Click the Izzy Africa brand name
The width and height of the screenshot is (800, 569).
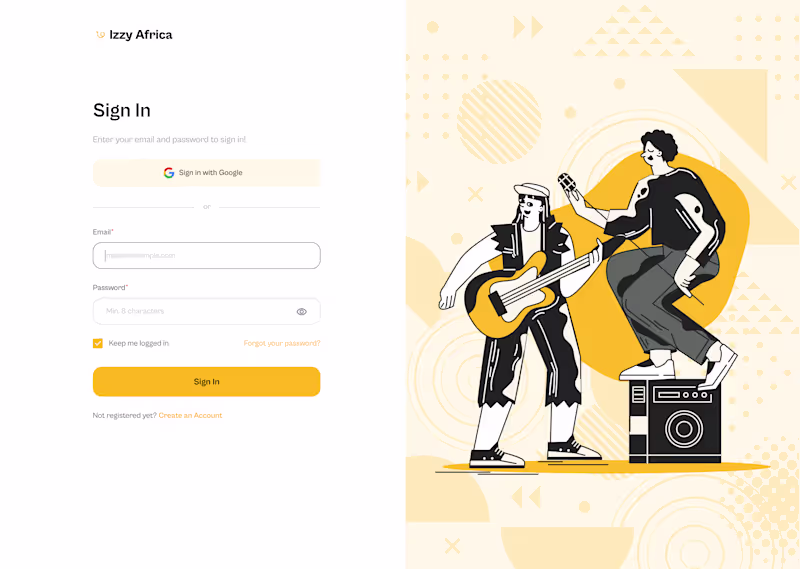[x=141, y=35]
